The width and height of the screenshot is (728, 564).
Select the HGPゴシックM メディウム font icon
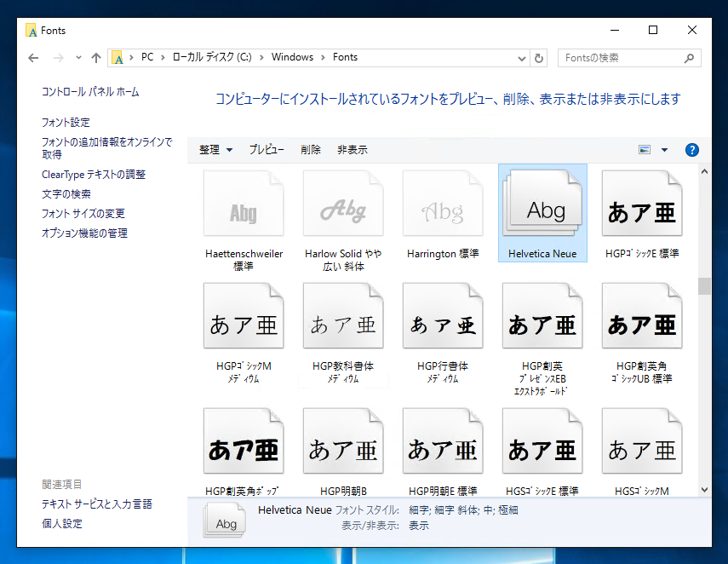pos(244,315)
